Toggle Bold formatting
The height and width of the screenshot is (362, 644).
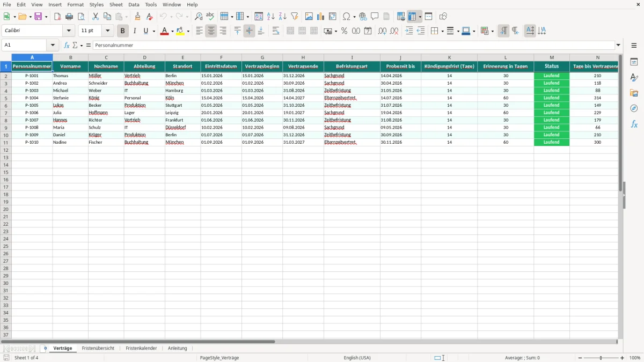click(122, 31)
